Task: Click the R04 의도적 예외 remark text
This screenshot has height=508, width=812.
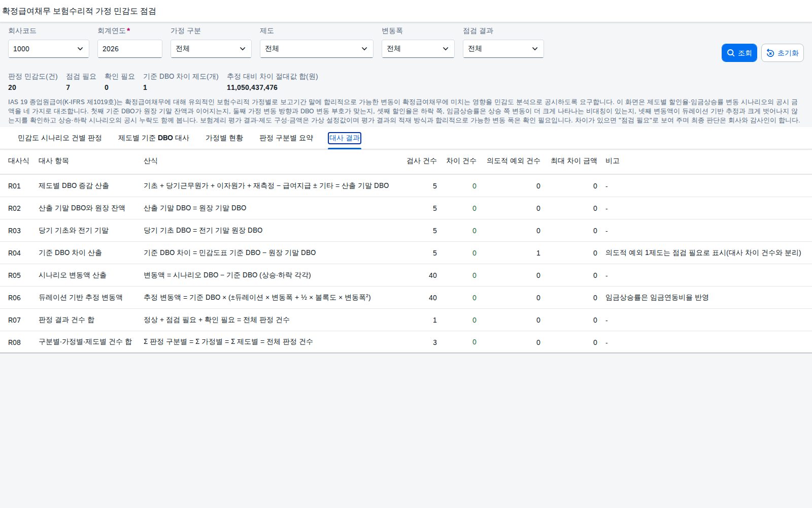Action: [x=703, y=253]
